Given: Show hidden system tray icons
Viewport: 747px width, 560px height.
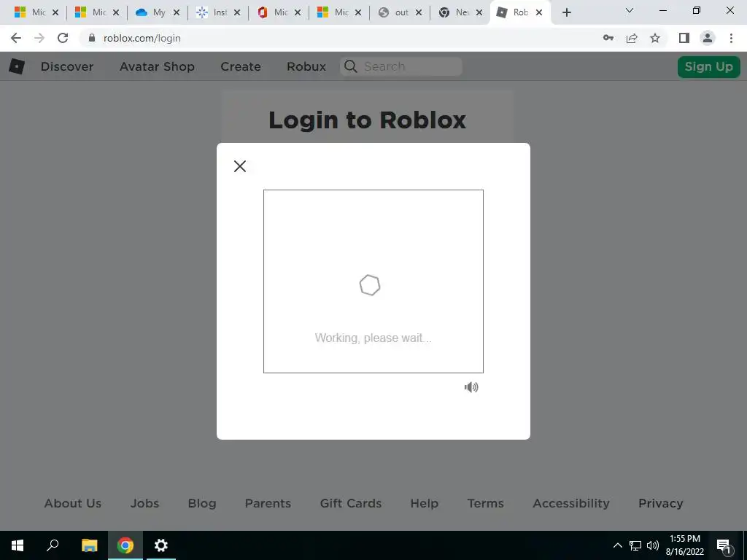Looking at the screenshot, I should [617, 545].
